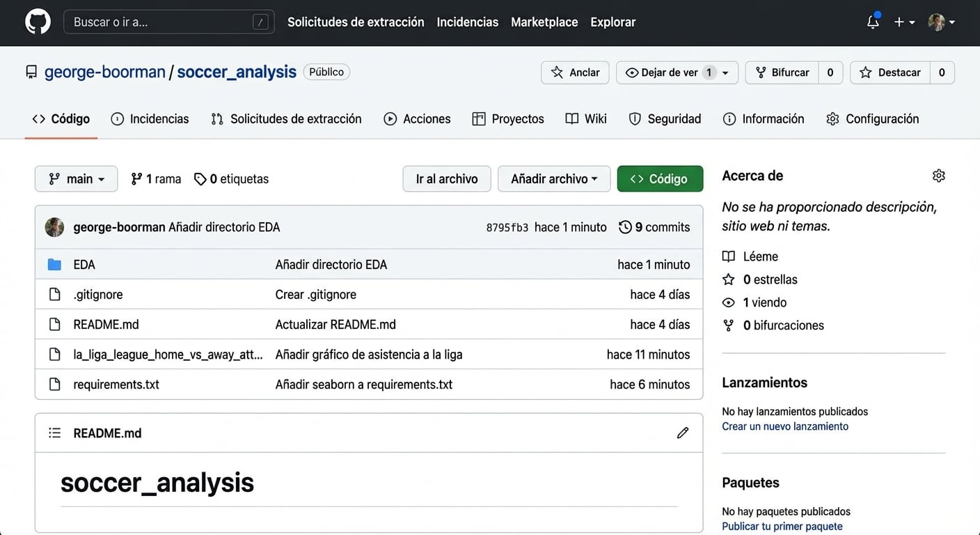Screen dimensions: 980x535
Task: Go to Marketplace
Action: (x=544, y=22)
